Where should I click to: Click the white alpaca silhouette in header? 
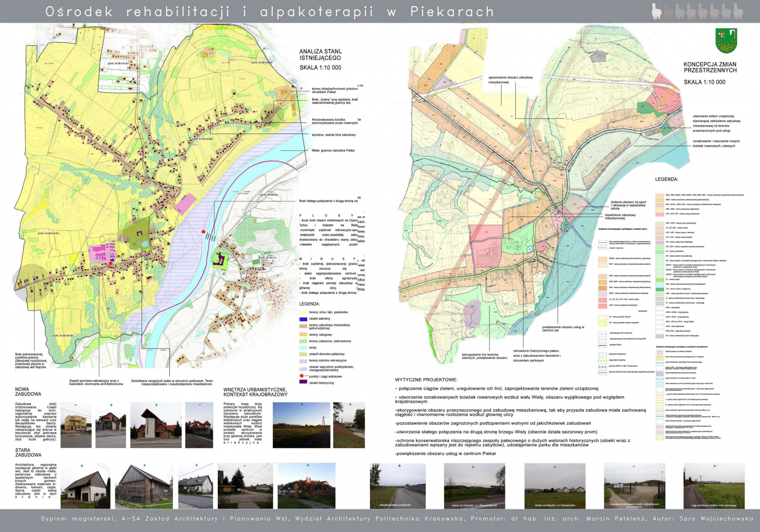click(656, 12)
